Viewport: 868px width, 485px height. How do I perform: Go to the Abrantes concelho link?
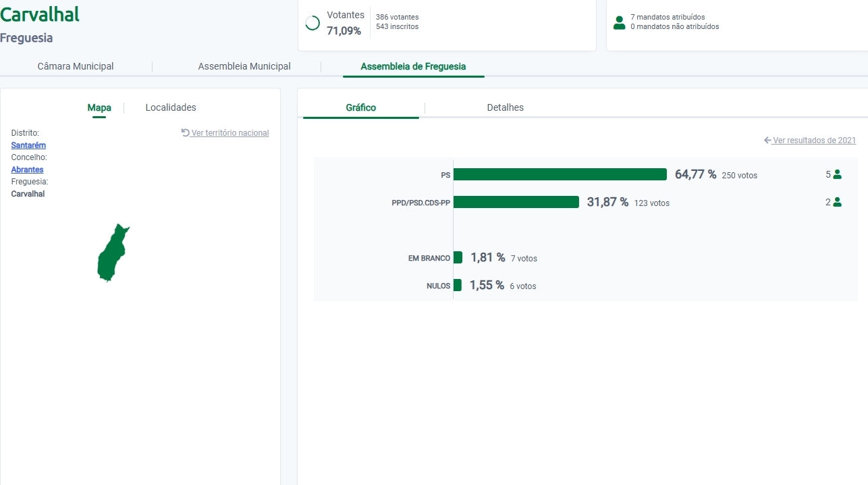point(27,170)
